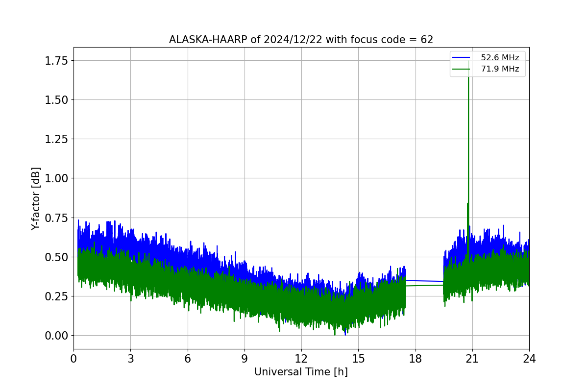Click the x-axis tick label 15
588x392 pixels.
[358, 359]
